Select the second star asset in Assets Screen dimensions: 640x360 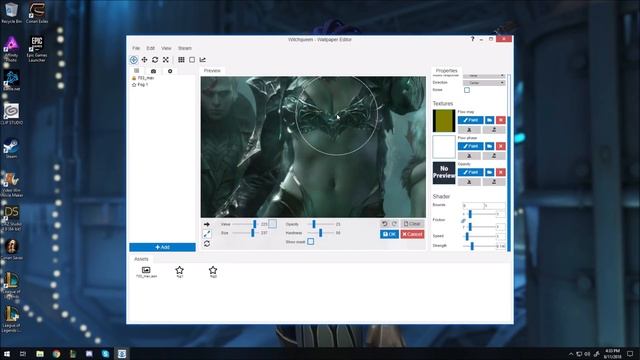[x=213, y=270]
